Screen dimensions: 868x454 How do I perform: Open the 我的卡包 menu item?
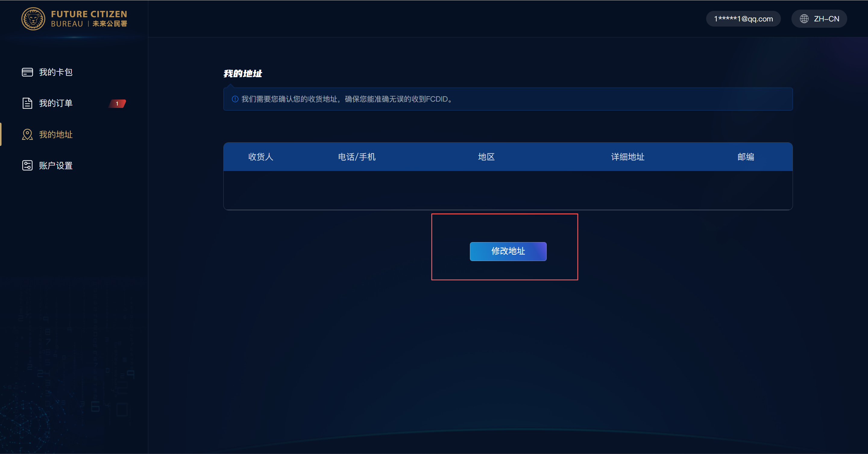[56, 72]
